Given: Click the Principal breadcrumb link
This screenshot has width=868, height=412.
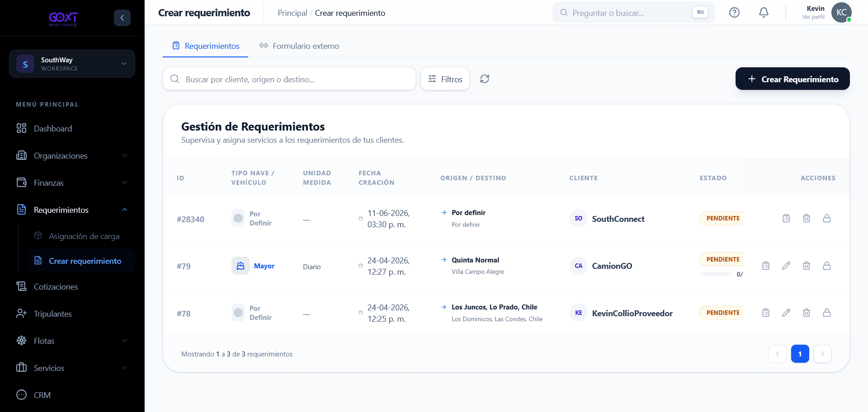Looking at the screenshot, I should [292, 13].
